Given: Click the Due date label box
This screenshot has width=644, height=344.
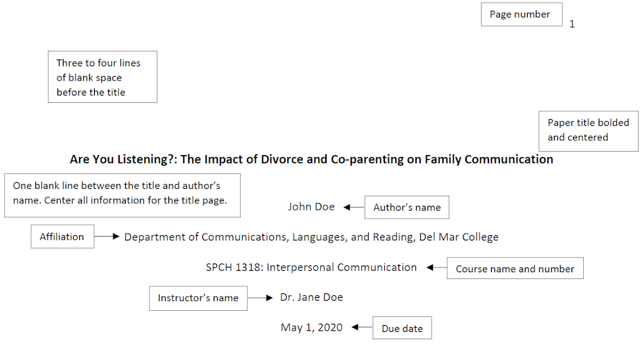Looking at the screenshot, I should point(402,328).
